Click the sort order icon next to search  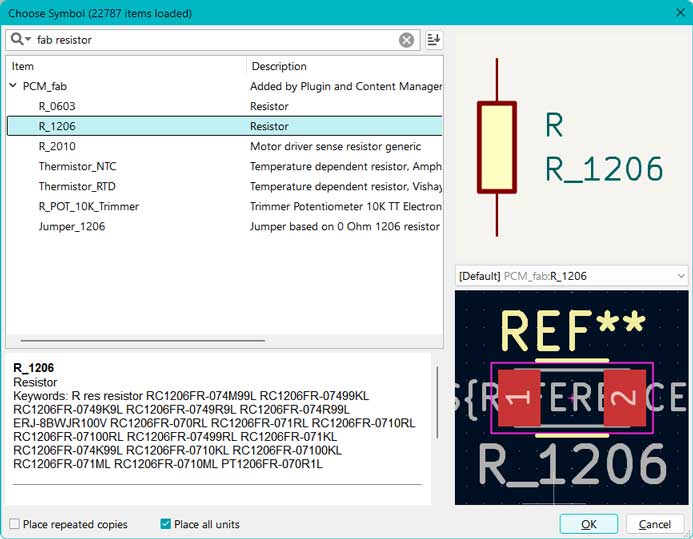tap(434, 40)
